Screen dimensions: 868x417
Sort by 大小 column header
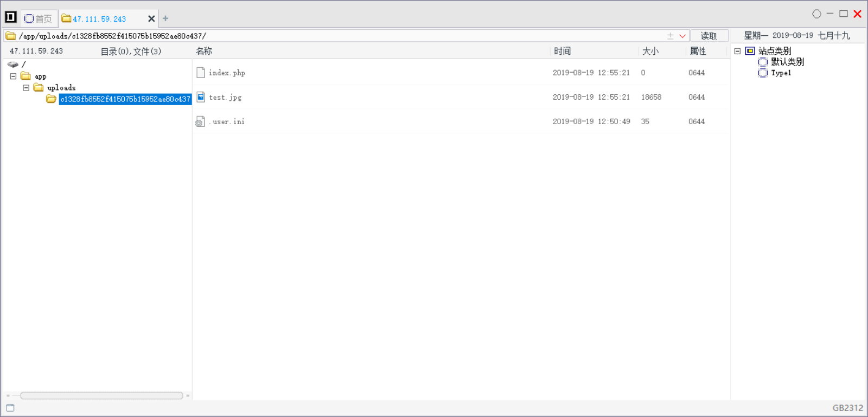click(650, 51)
